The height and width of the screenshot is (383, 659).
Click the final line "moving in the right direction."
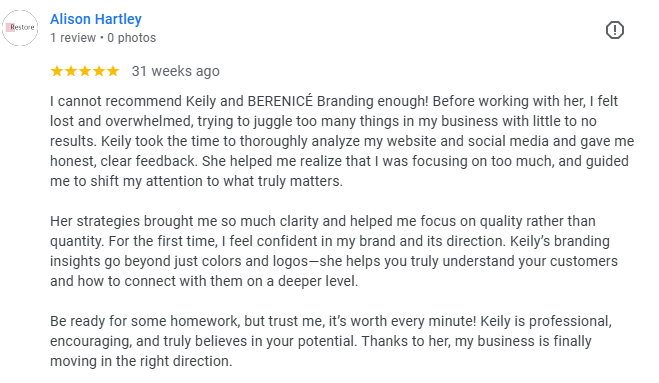[x=141, y=361]
